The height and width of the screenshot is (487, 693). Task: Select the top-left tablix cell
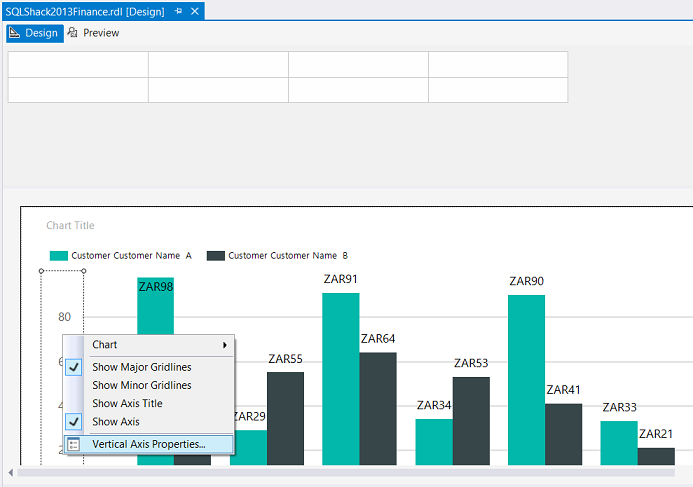pyautogui.click(x=78, y=64)
